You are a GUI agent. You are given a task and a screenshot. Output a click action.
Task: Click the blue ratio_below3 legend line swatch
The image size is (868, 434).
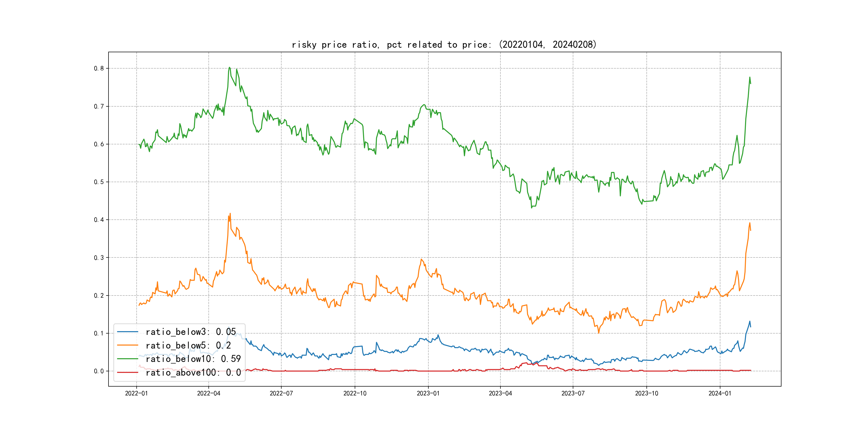(127, 332)
